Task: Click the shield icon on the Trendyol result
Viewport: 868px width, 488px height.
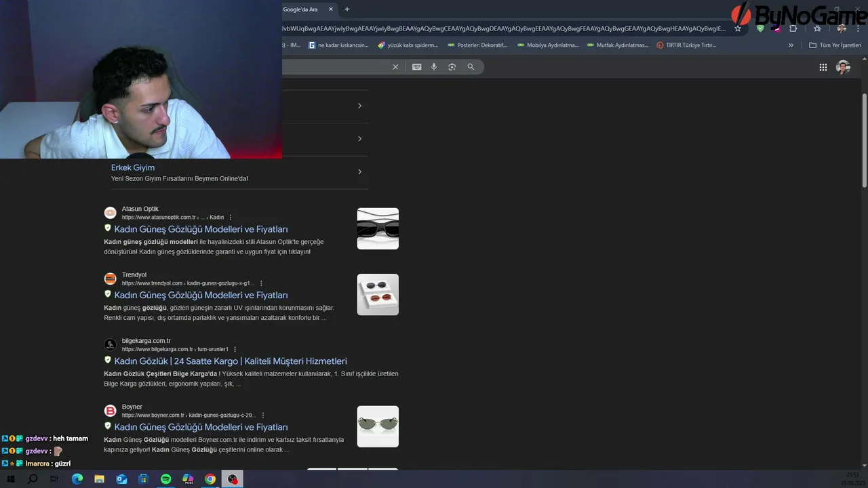Action: [x=107, y=294]
